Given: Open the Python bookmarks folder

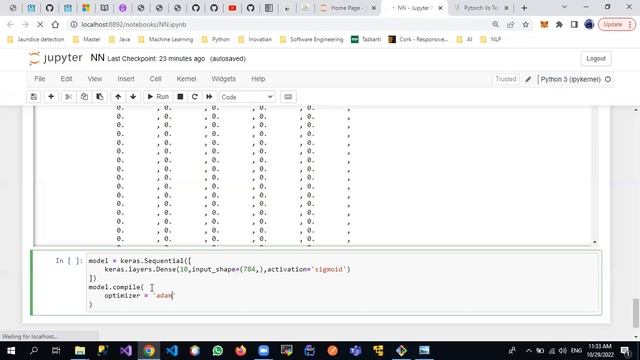Looking at the screenshot, I should pyautogui.click(x=216, y=39).
